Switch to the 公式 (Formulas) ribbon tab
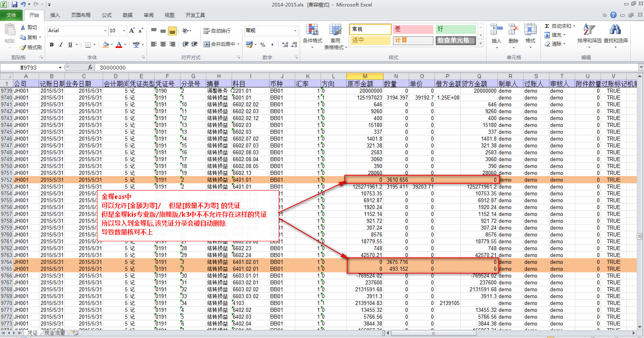 (107, 15)
